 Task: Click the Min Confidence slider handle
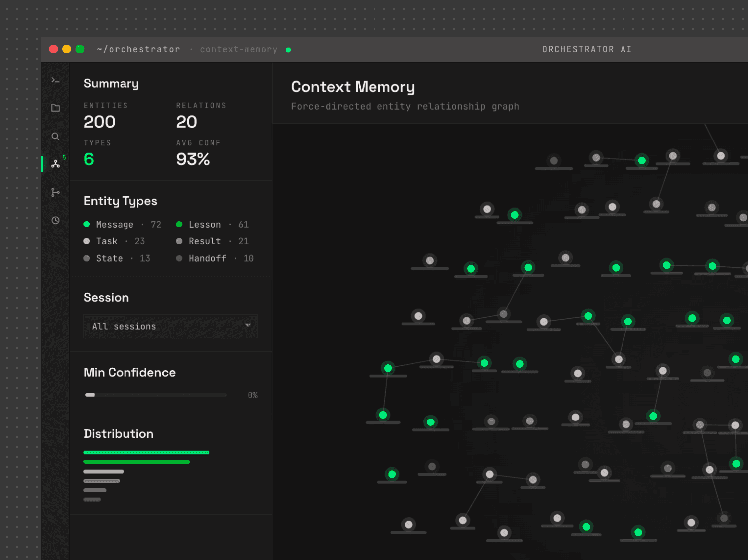[x=90, y=395]
